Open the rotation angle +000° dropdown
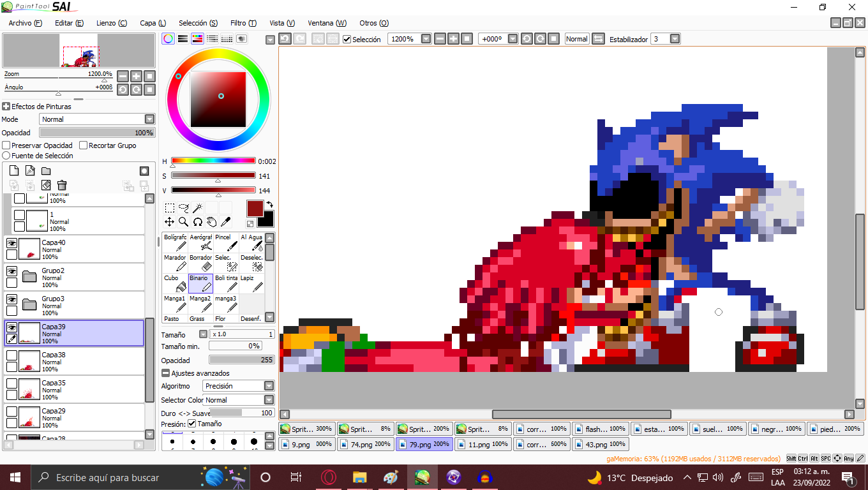868x490 pixels. [x=513, y=39]
